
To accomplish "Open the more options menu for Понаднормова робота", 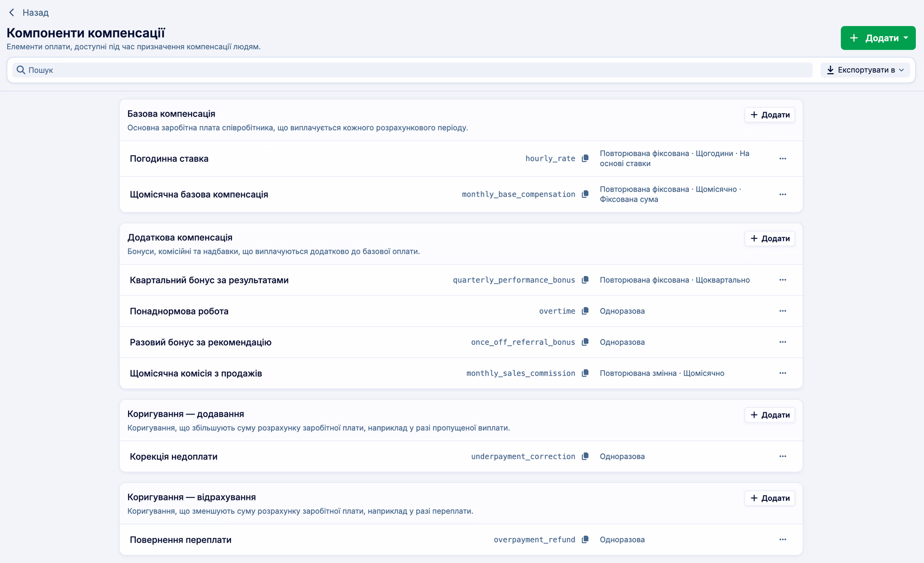I will point(783,311).
